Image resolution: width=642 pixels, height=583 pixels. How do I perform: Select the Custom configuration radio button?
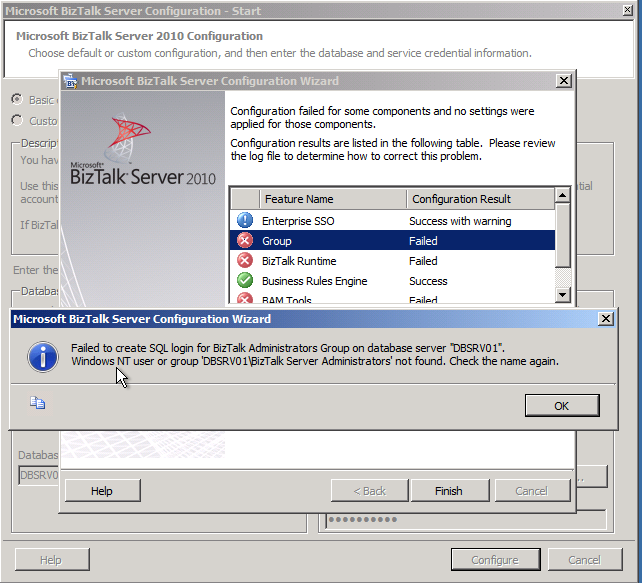[x=17, y=120]
